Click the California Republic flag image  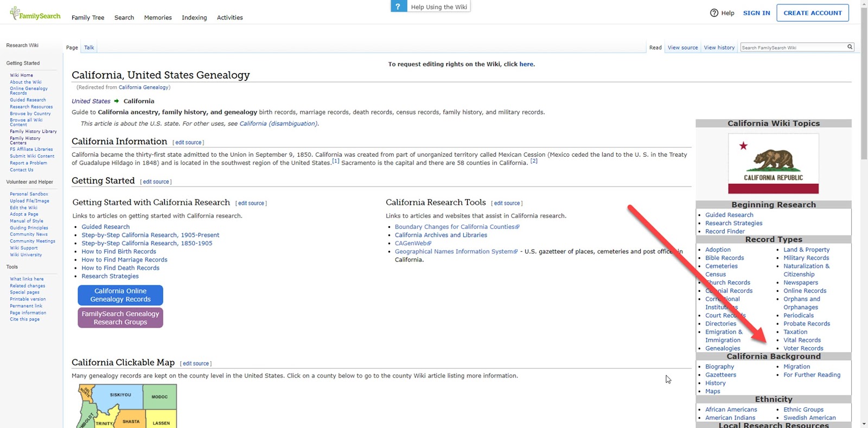coord(773,164)
